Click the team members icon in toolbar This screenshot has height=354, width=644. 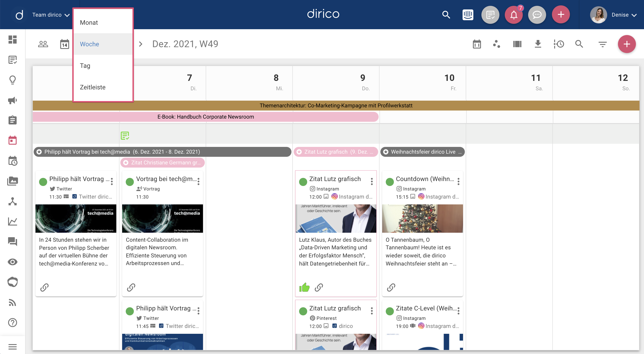tap(43, 44)
